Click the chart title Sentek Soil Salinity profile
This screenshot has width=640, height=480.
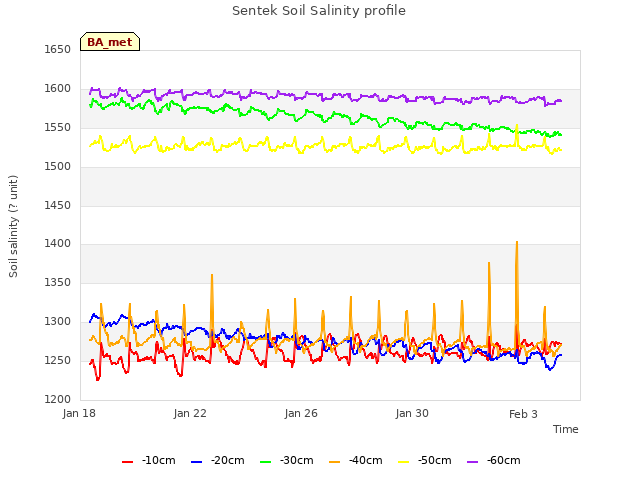click(319, 11)
